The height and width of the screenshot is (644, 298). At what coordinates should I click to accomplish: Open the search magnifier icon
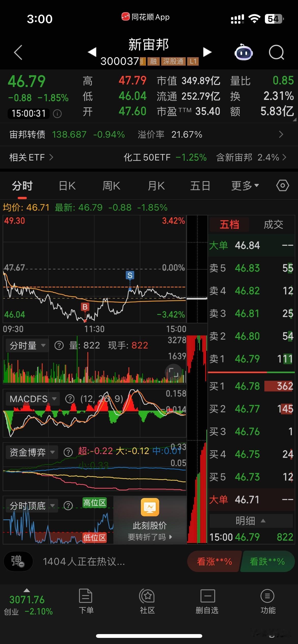coord(276,52)
